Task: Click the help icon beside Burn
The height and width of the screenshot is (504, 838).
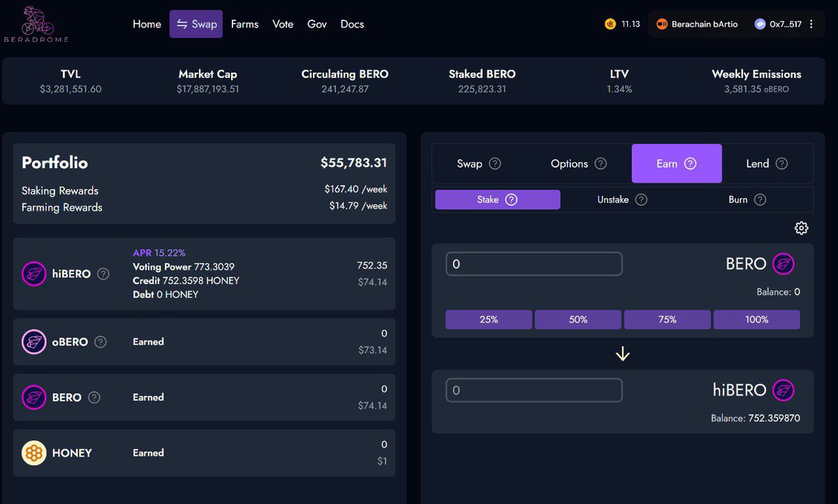Action: pos(760,200)
